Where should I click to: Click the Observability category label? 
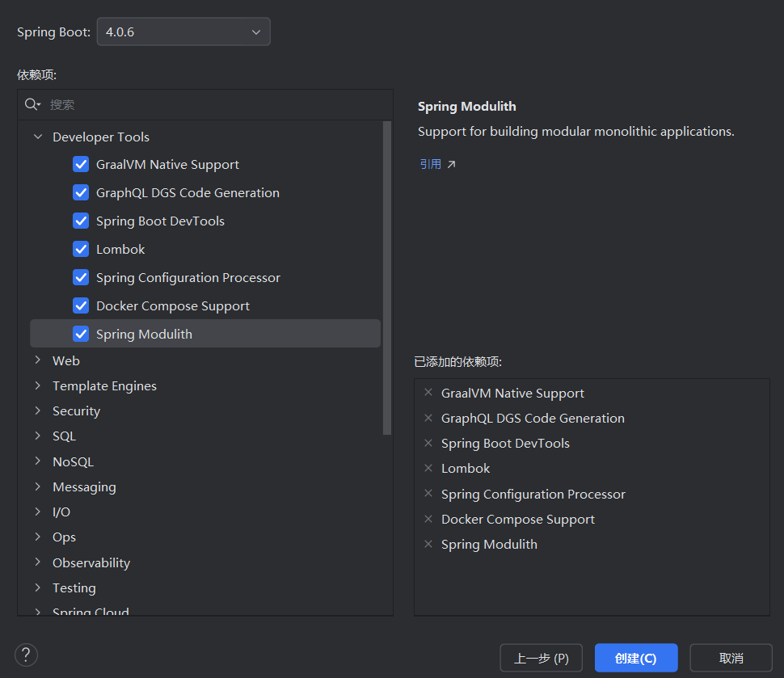click(91, 562)
